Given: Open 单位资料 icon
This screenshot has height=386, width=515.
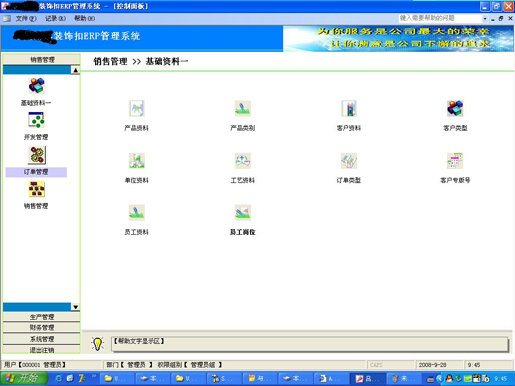Looking at the screenshot, I should [137, 161].
